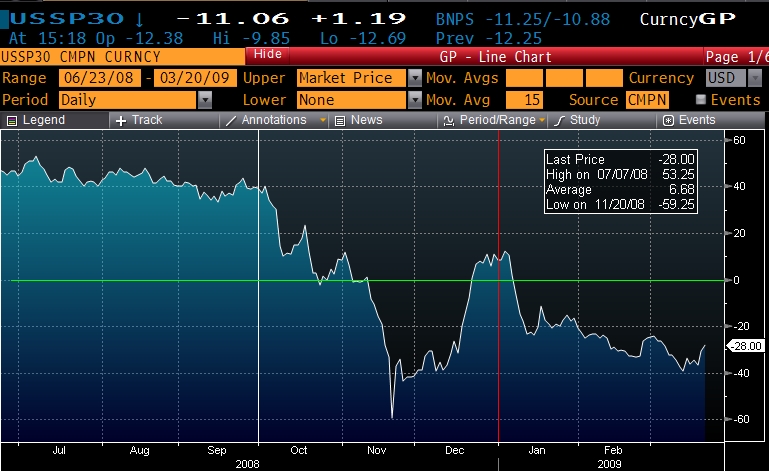Open the Study tool
The width and height of the screenshot is (769, 471).
(x=560, y=120)
